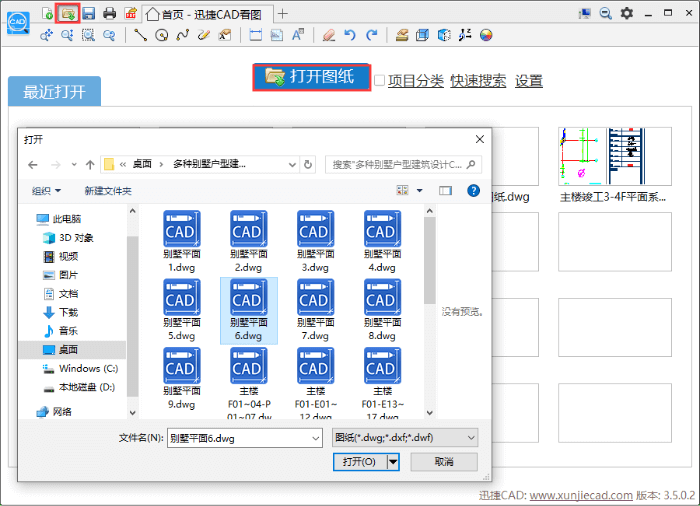Click the delete markup icon
Screen dimensions: 700x506
tap(225, 35)
